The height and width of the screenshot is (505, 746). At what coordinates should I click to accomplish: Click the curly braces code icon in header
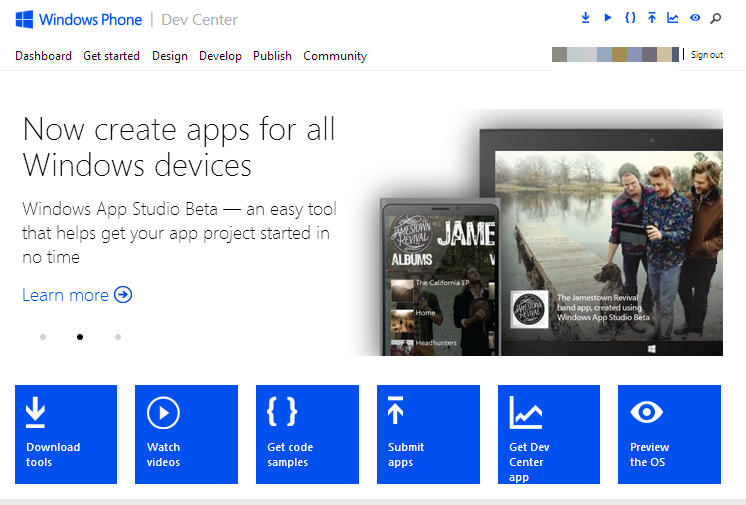click(x=630, y=18)
